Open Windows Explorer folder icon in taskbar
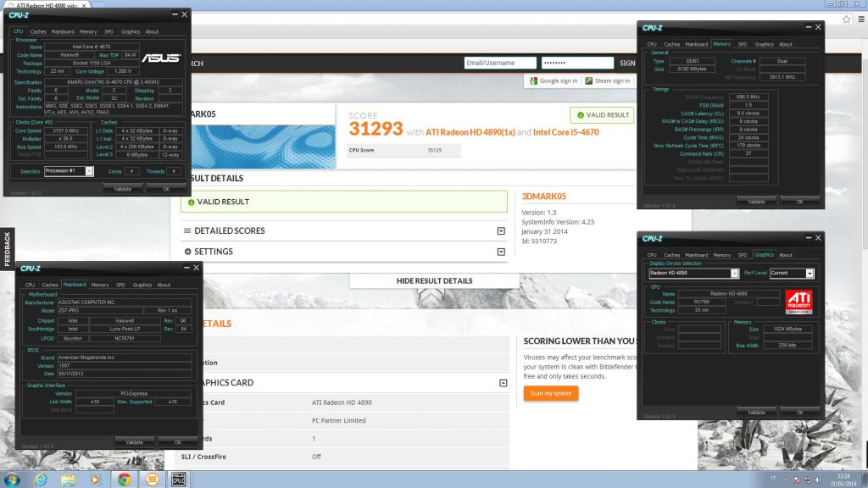The image size is (868, 488). coord(68,480)
